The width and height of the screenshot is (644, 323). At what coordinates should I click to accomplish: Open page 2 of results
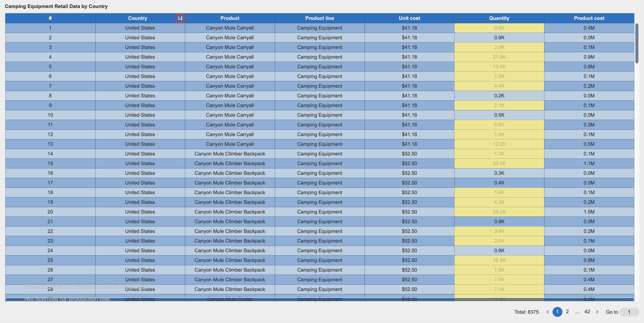coord(567,312)
